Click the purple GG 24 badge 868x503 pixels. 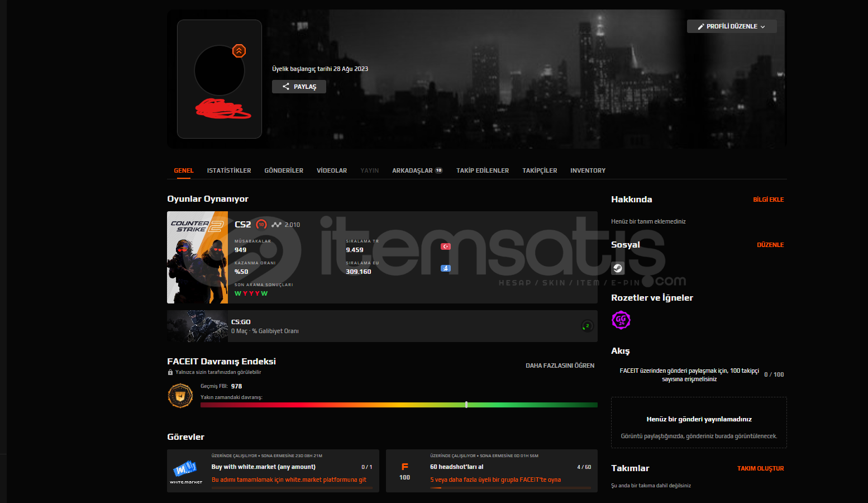[621, 320]
